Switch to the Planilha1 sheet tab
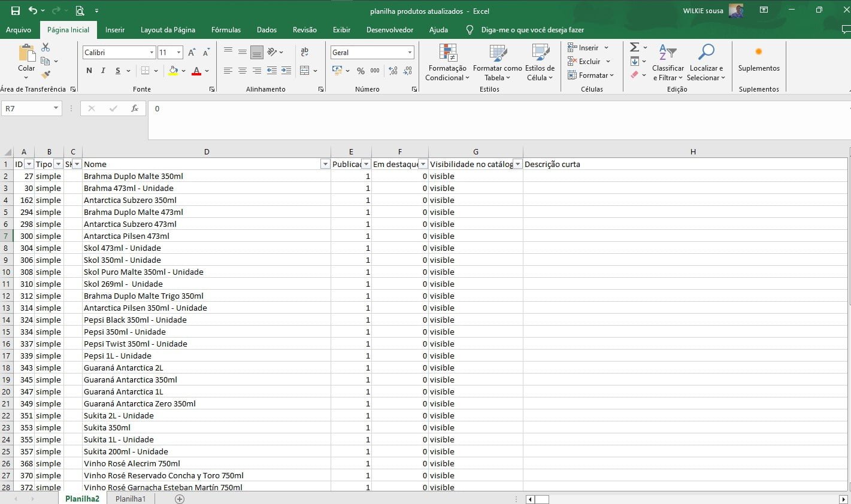The image size is (851, 504). [x=129, y=499]
